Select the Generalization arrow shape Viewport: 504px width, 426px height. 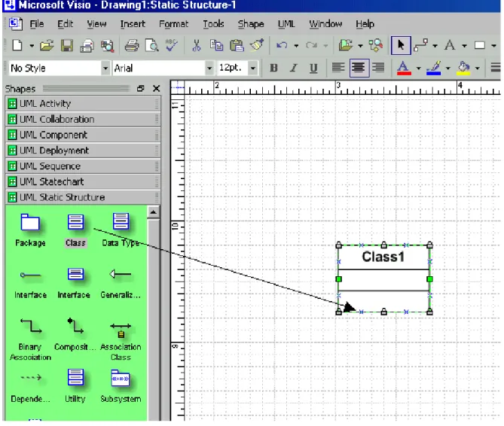(x=121, y=282)
